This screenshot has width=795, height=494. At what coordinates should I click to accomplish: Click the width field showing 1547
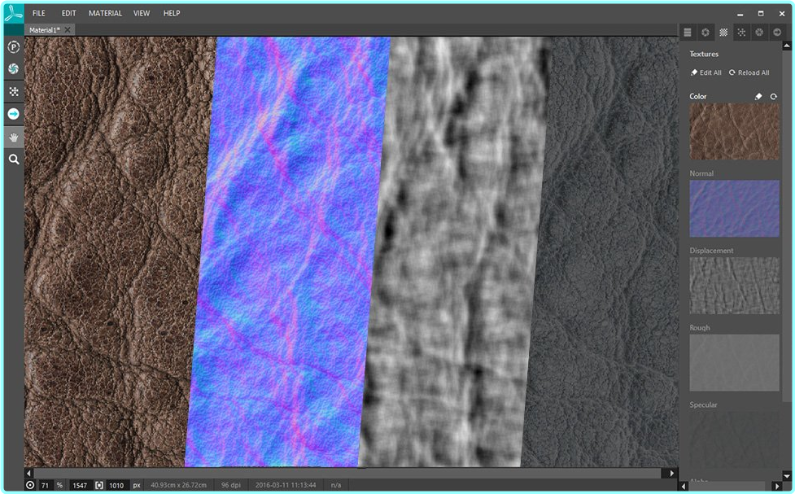coord(80,485)
